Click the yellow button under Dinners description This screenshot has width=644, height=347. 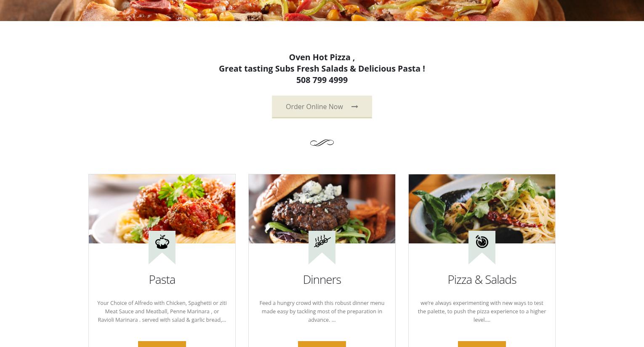click(322, 344)
